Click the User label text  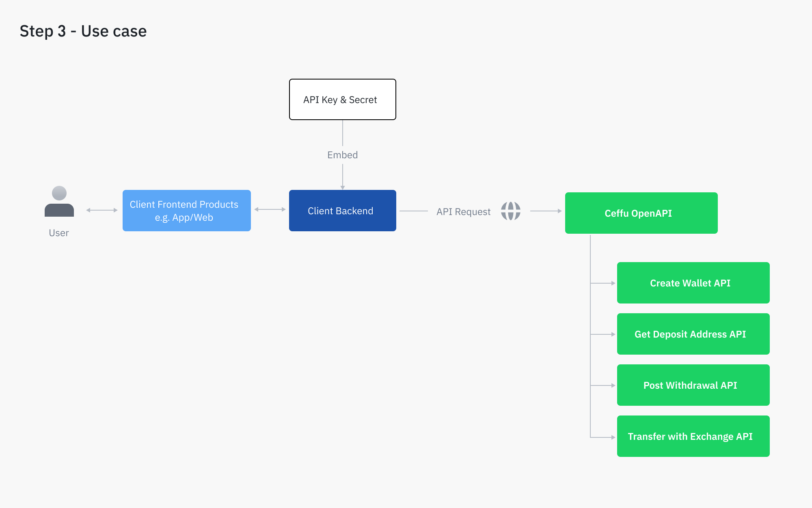point(59,233)
